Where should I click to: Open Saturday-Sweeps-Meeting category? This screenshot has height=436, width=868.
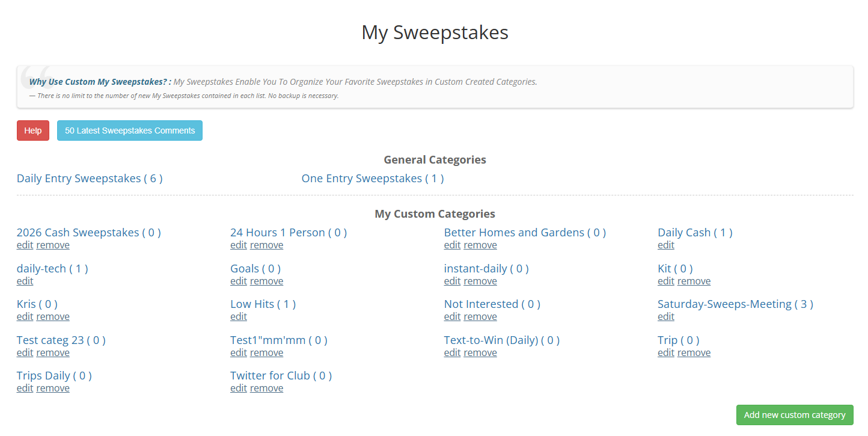pyautogui.click(x=735, y=304)
